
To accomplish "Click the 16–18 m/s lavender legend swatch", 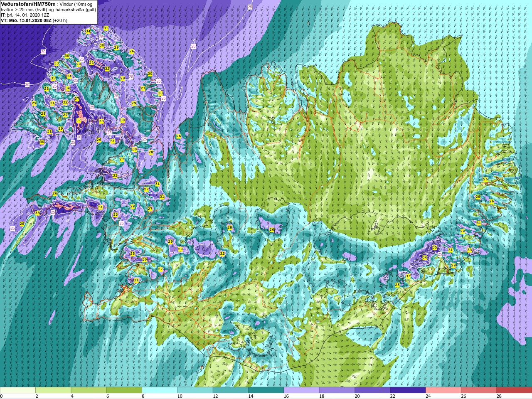I will tap(301, 390).
